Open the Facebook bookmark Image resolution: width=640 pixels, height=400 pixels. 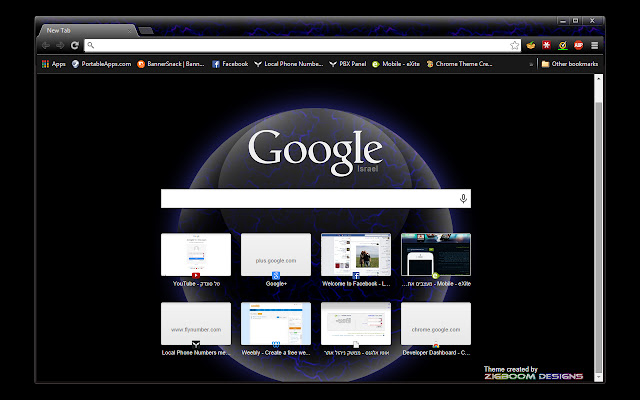point(230,64)
